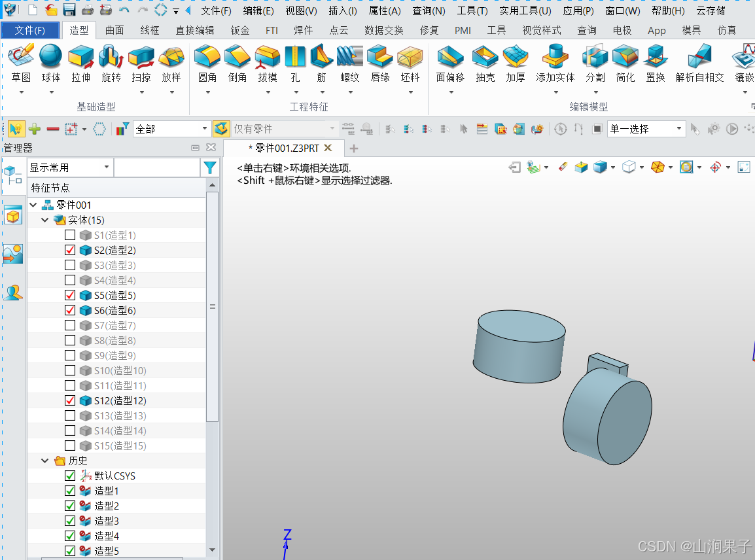Select the 拔模 draft tool

click(x=267, y=63)
